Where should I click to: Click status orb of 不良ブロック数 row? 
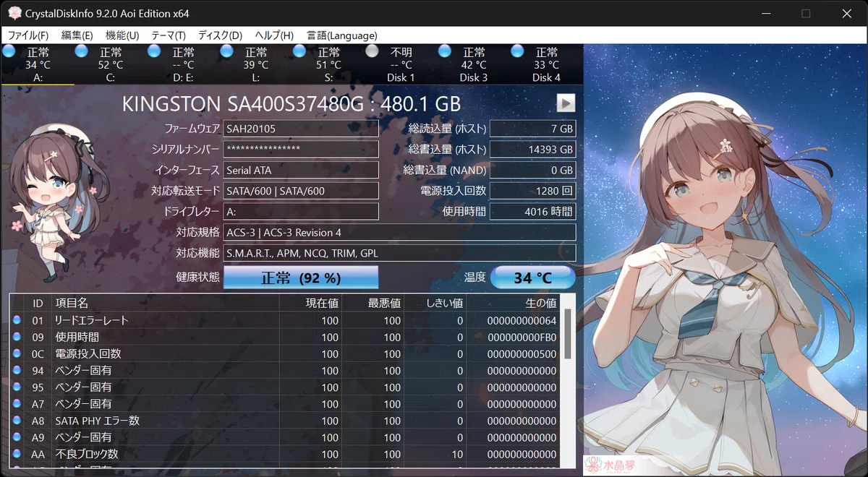pyautogui.click(x=17, y=455)
